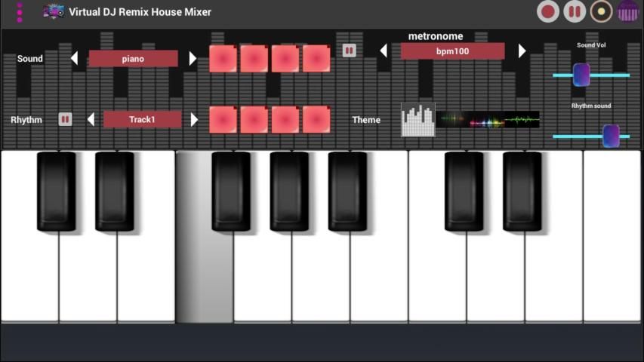Toggle the metronome pause button

[349, 51]
